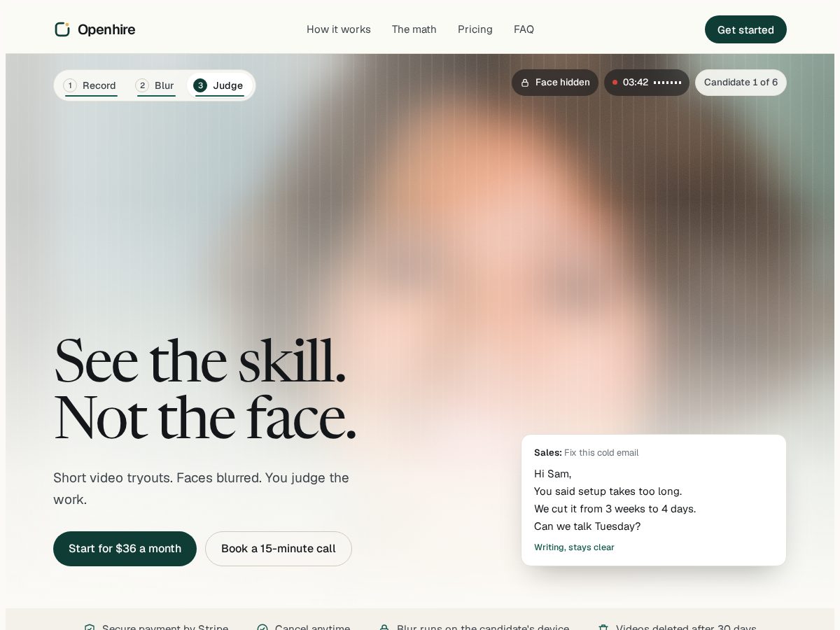This screenshot has height=630, width=840.
Task: Click the 03:42 recording timer
Action: coord(636,83)
